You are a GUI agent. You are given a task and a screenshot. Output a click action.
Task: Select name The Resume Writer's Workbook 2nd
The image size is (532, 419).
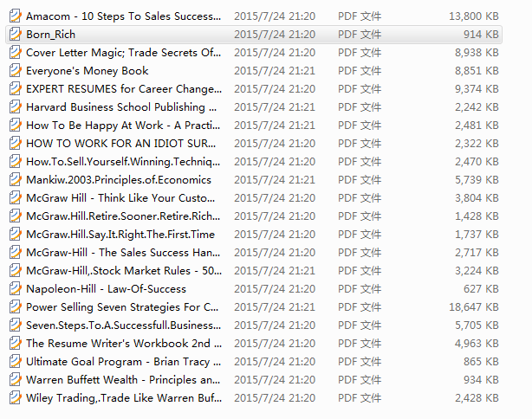tap(124, 344)
